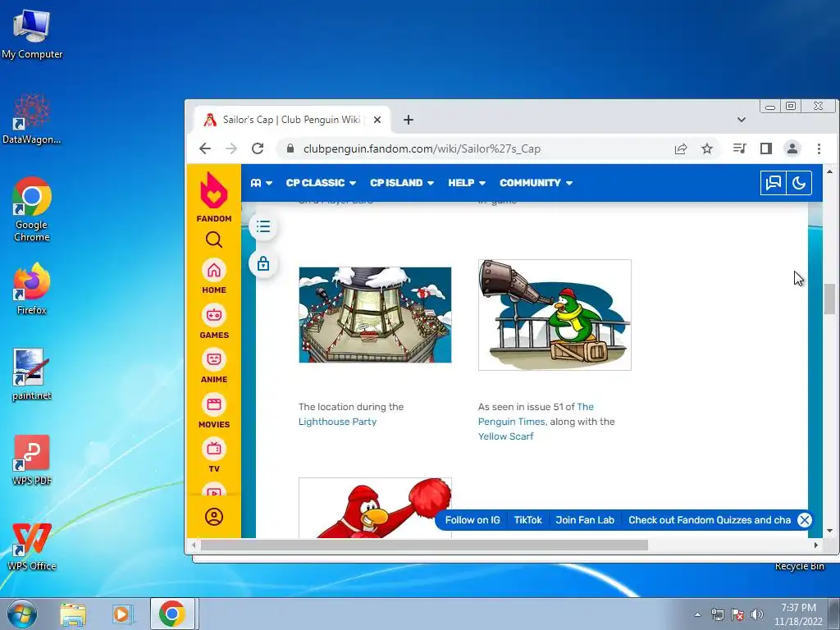
Task: Open the wiki discussions icon
Action: [x=773, y=183]
